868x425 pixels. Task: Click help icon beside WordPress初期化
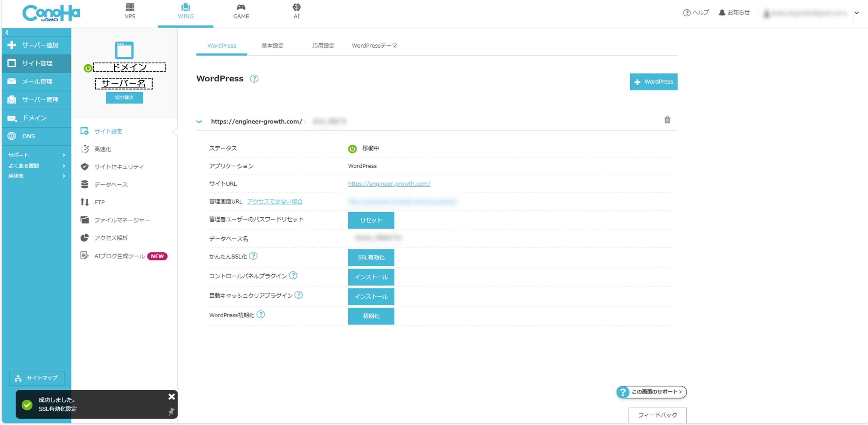pyautogui.click(x=260, y=315)
